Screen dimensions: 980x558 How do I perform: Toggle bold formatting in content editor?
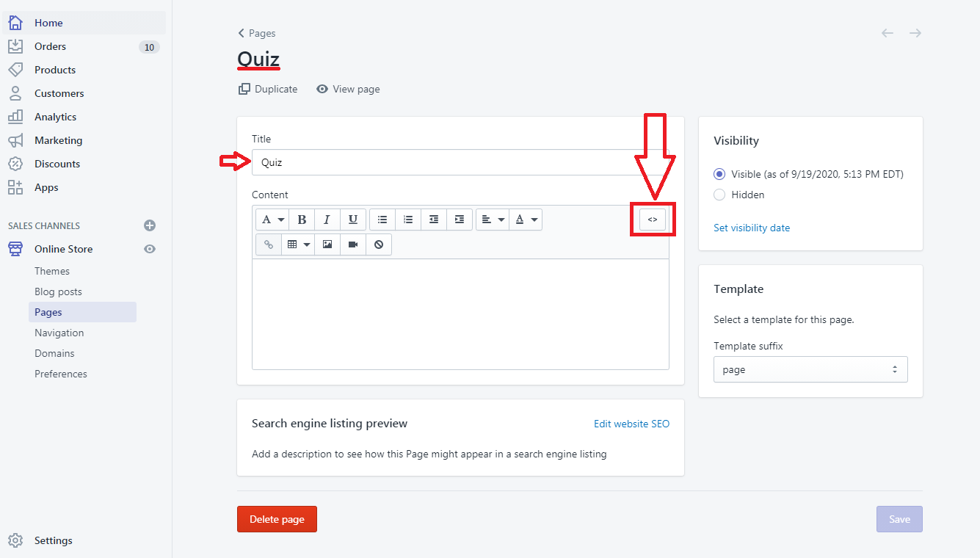302,220
